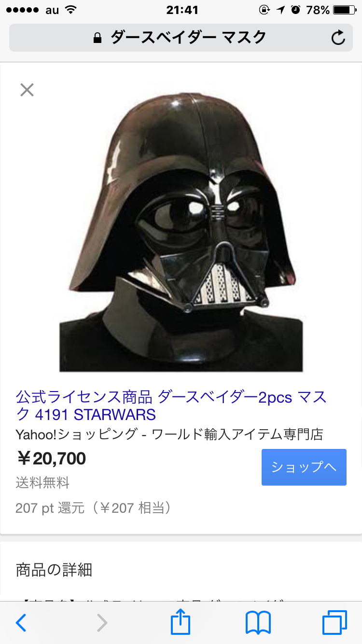Tap the 商品の詳細 section heading

54,570
